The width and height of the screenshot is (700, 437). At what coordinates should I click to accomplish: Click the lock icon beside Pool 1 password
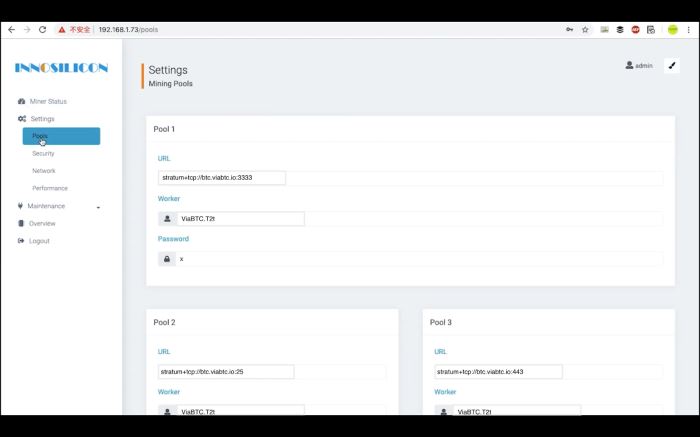tap(167, 259)
